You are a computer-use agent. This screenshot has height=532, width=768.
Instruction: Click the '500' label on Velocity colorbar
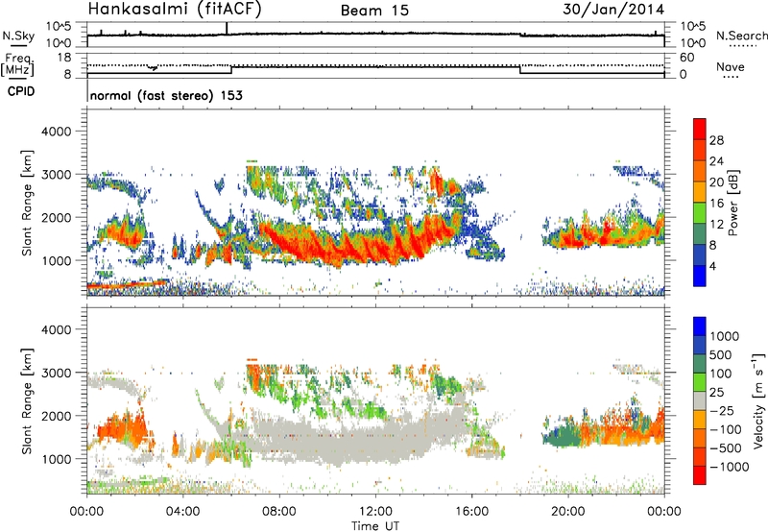click(721, 354)
